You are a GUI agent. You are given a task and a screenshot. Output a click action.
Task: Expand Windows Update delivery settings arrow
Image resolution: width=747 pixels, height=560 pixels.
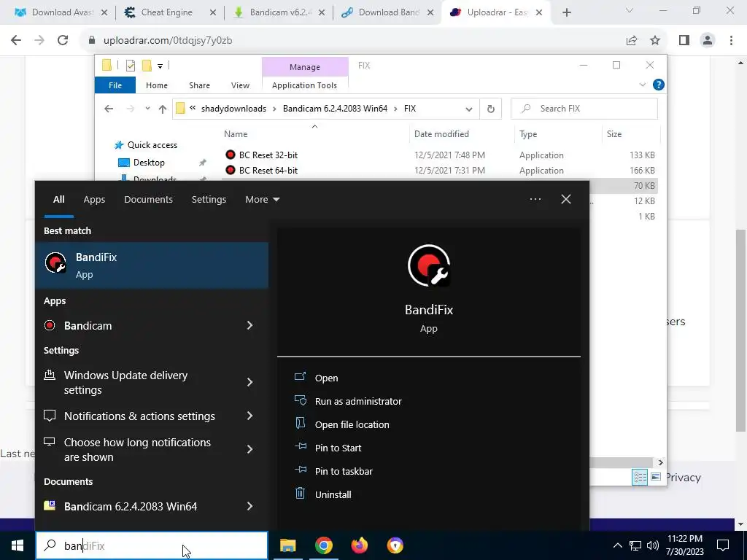click(x=249, y=382)
